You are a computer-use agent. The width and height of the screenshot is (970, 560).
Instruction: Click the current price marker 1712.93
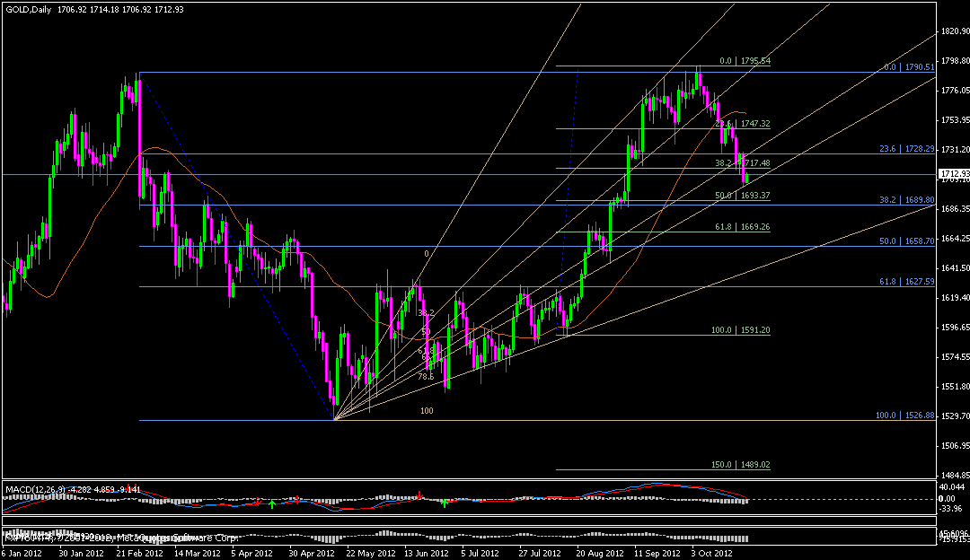point(952,173)
